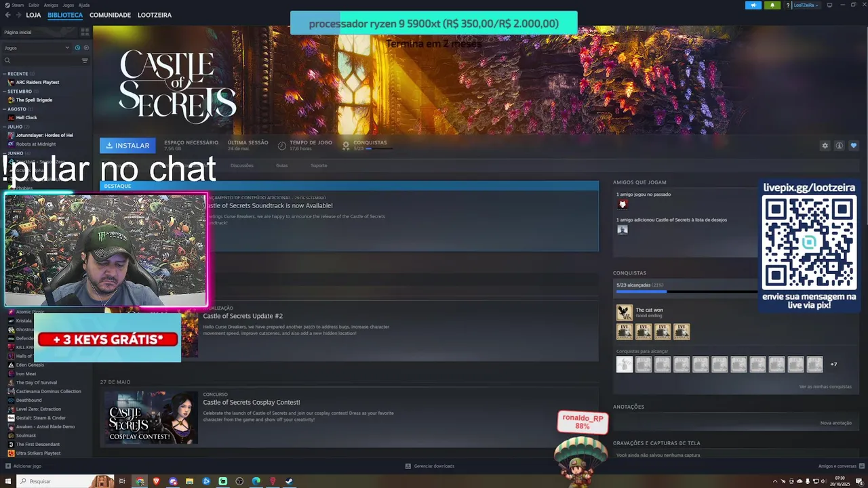The image size is (868, 488).
Task: Open Gerenciar downloads
Action: (x=430, y=466)
